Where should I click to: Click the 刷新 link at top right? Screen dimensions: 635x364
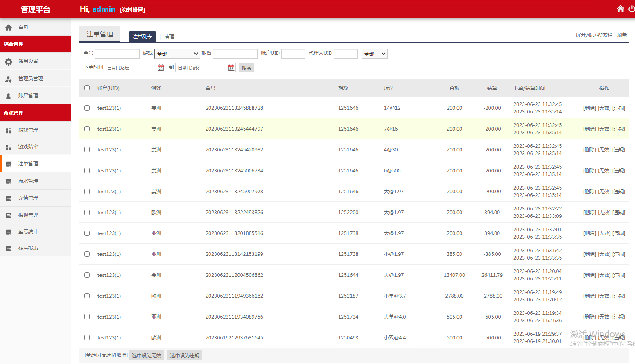(x=622, y=35)
